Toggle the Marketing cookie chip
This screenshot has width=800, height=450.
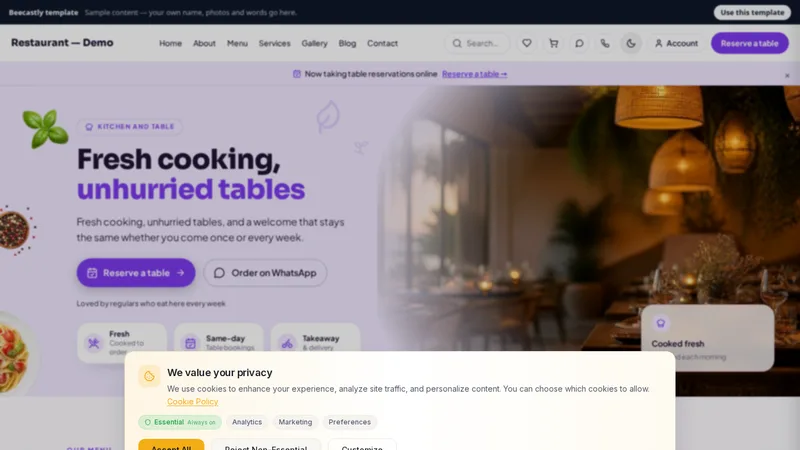pos(295,422)
